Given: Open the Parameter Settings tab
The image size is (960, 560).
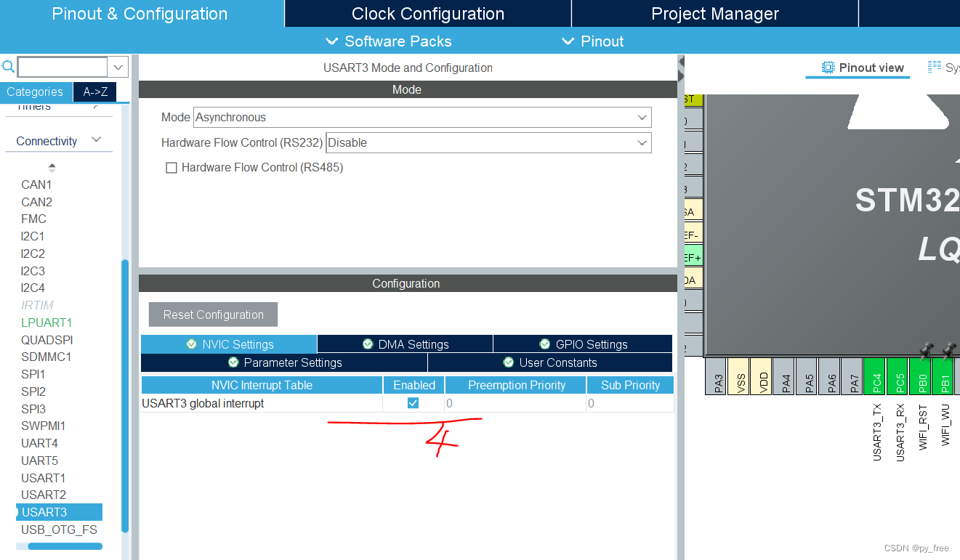Looking at the screenshot, I should pyautogui.click(x=284, y=362).
